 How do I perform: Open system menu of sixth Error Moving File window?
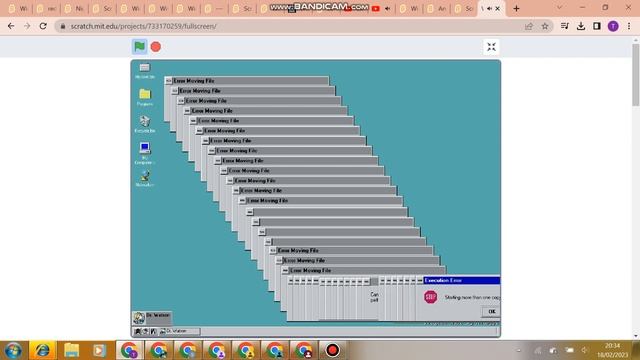pos(199,131)
